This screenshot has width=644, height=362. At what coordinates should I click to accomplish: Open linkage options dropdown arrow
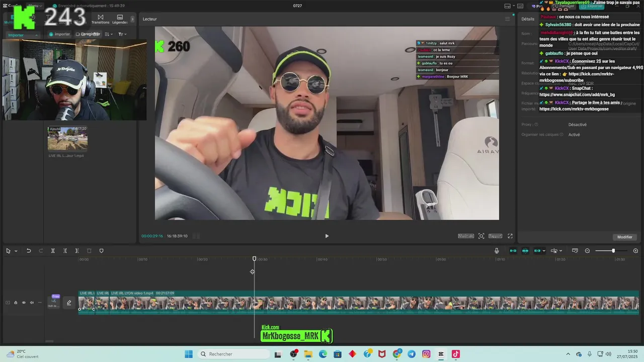pos(544,251)
